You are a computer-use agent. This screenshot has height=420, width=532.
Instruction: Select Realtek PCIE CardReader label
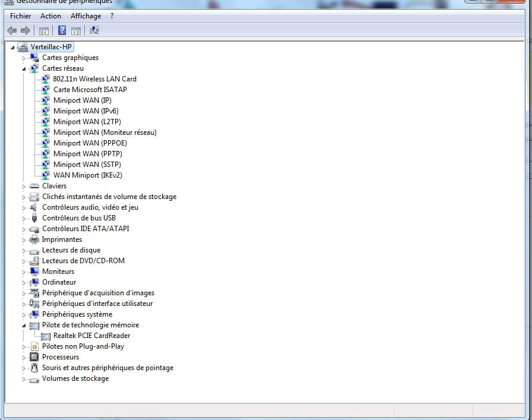91,336
